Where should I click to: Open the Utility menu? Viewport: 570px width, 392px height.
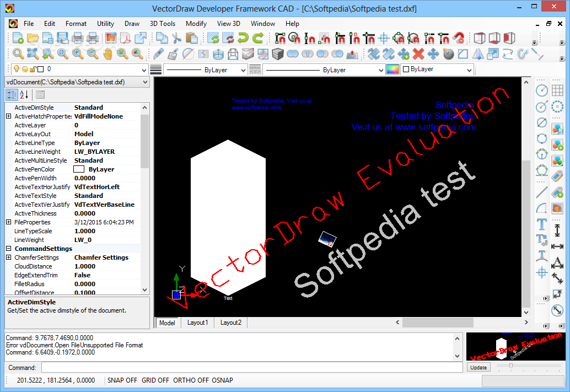click(x=105, y=24)
